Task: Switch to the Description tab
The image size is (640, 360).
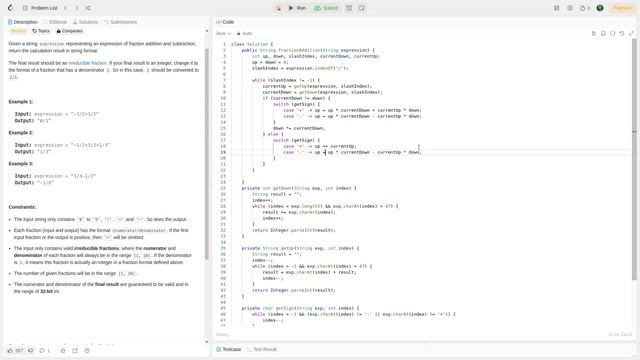Action: [x=23, y=22]
